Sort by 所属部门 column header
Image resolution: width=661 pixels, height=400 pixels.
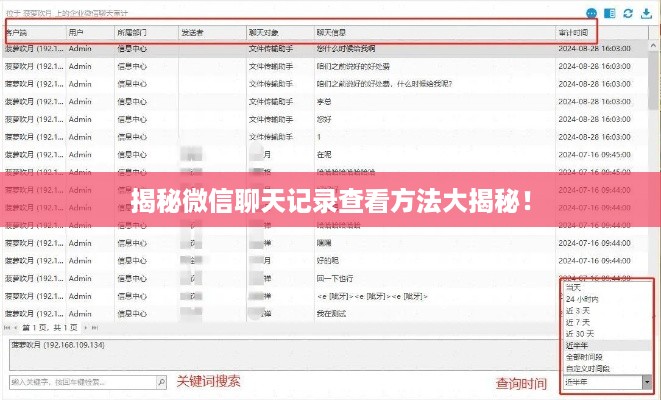pos(146,32)
